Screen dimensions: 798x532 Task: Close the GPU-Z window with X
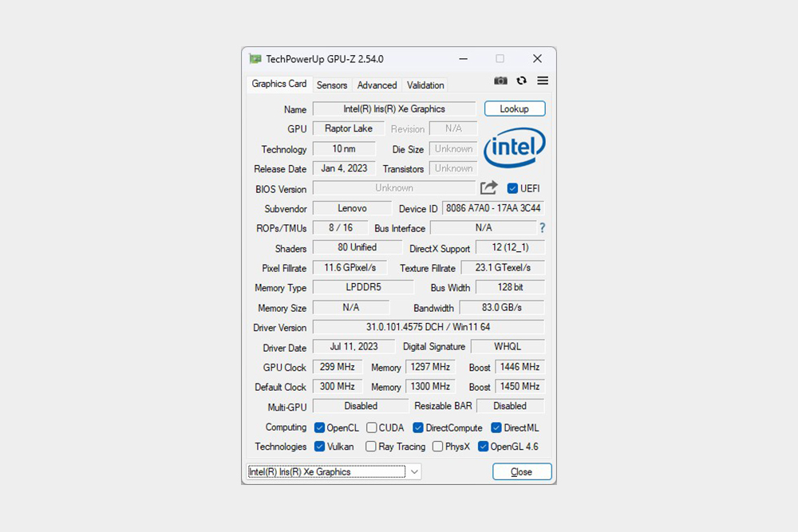pos(537,59)
